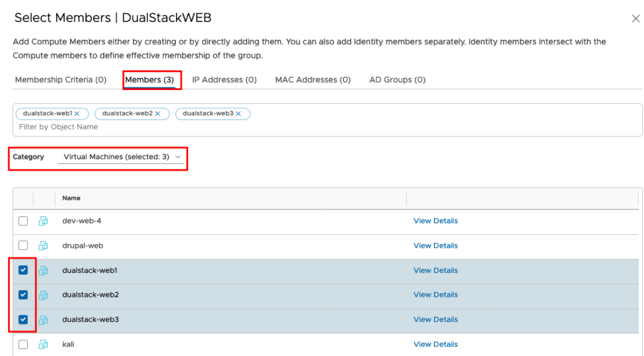Uncheck the dualstack-web3 checkbox

[x=23, y=320]
